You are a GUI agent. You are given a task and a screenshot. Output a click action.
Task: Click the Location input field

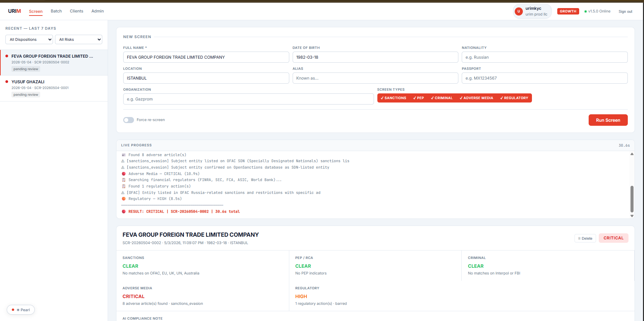(206, 78)
